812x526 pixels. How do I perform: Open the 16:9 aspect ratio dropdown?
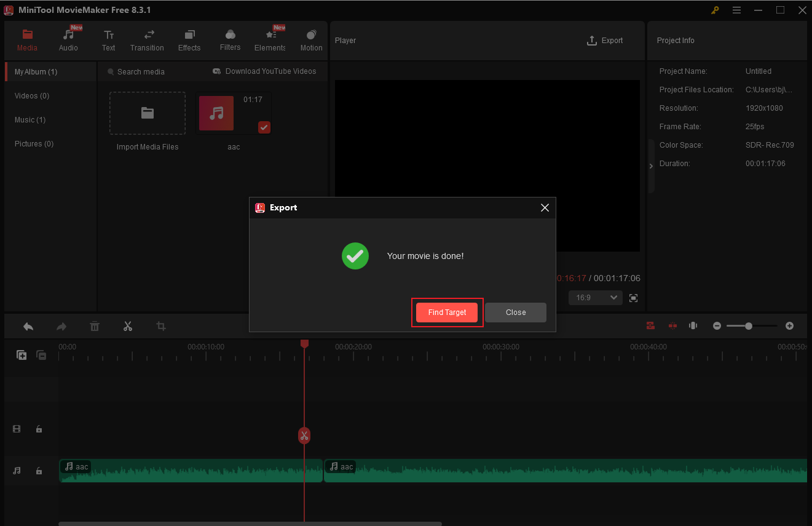[595, 297]
